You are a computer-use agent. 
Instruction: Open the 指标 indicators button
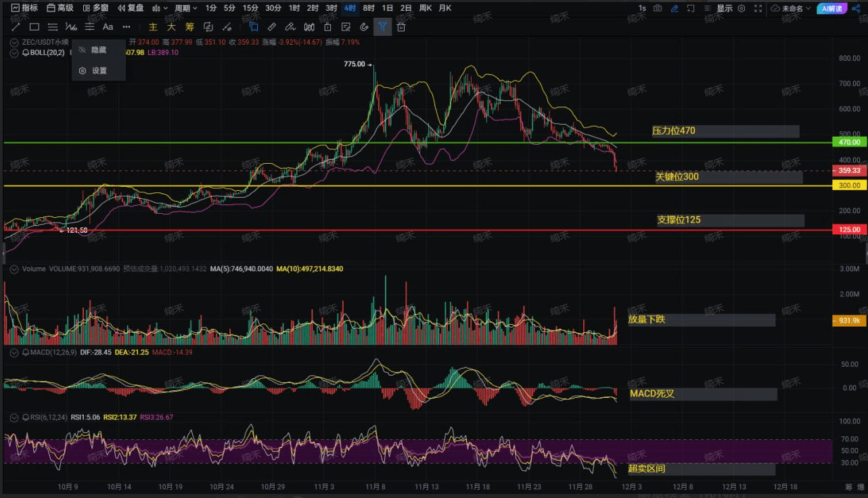pos(24,8)
